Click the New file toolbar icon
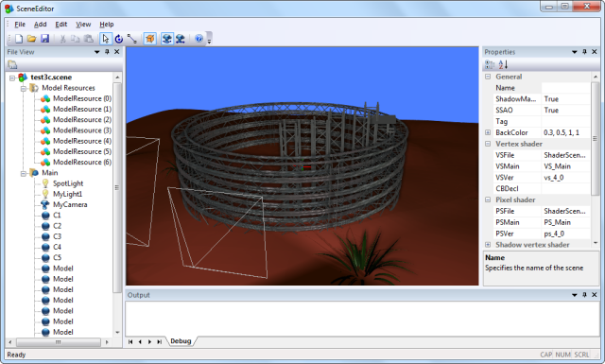Screen dimensions: 605x364 19,39
